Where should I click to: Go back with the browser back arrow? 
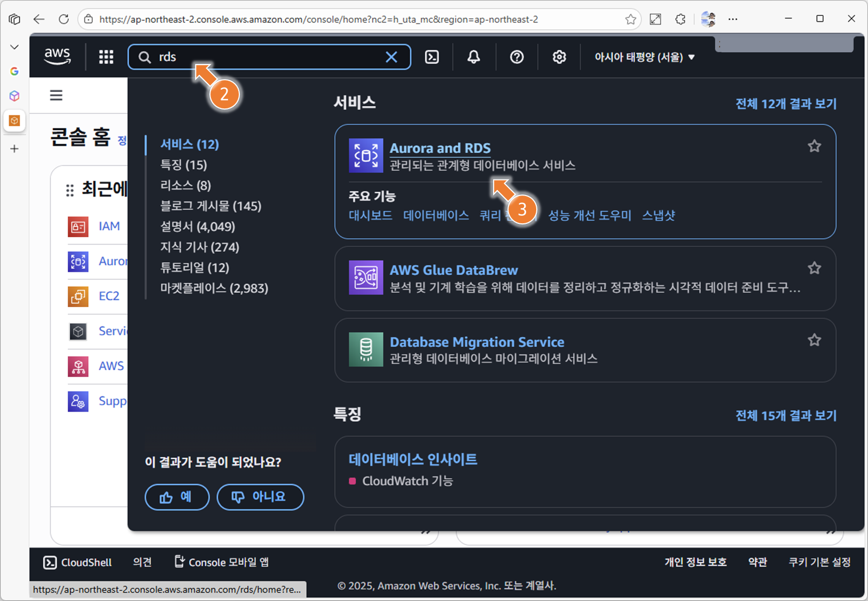click(39, 19)
